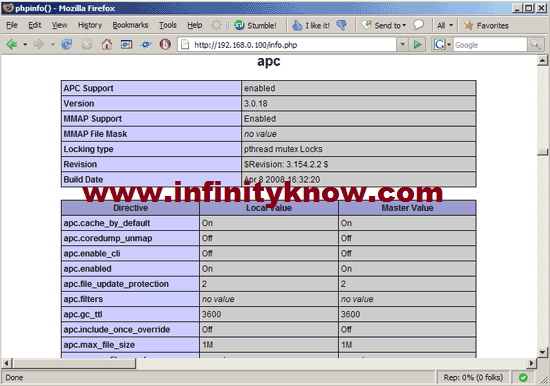Click the page icon in address bar
This screenshot has width=550, height=386.
(x=185, y=45)
